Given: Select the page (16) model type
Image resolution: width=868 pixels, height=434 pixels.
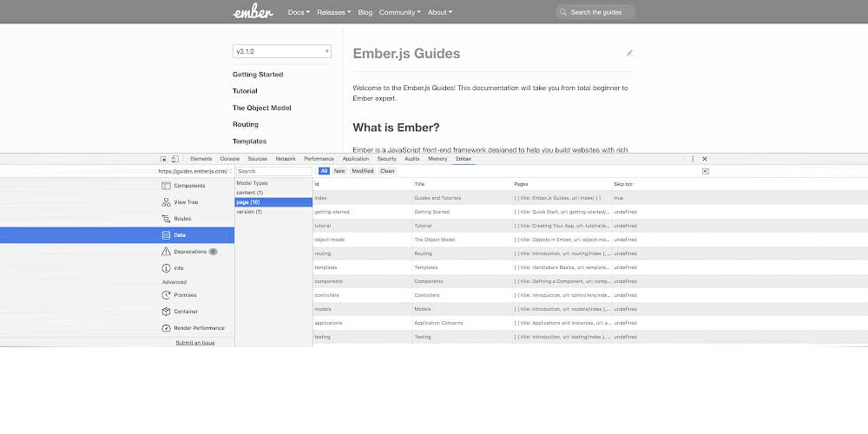Looking at the screenshot, I should point(273,202).
